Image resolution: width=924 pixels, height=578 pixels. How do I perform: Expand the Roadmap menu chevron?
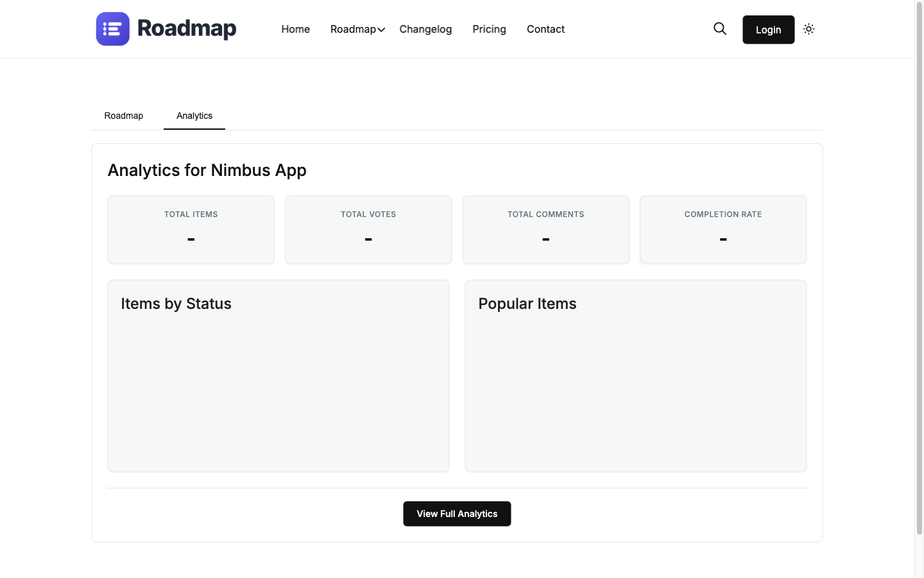[x=381, y=30]
